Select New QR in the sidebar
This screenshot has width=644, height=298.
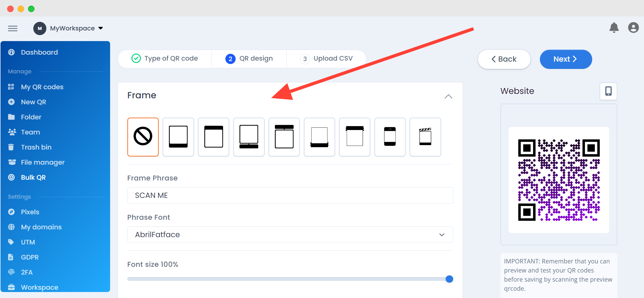(33, 102)
